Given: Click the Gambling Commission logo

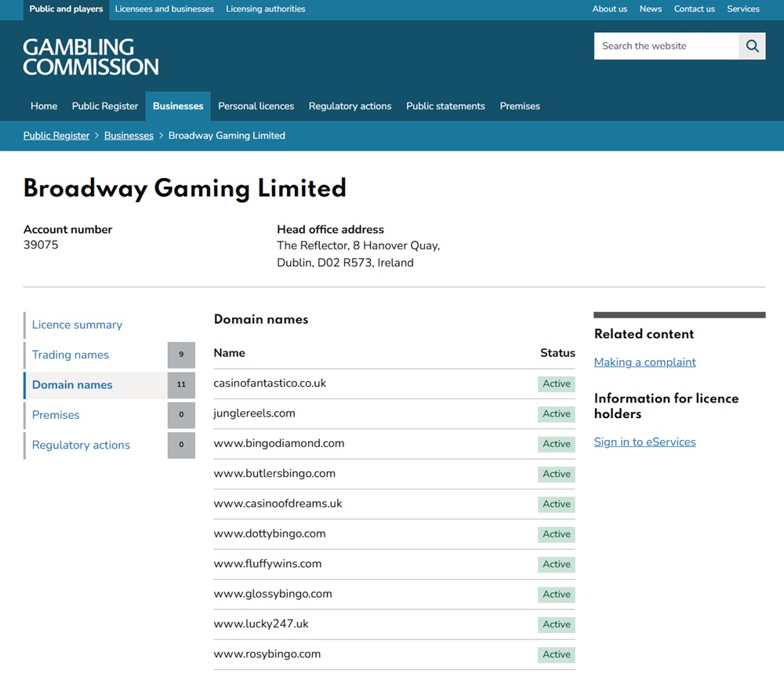Looking at the screenshot, I should click(90, 57).
